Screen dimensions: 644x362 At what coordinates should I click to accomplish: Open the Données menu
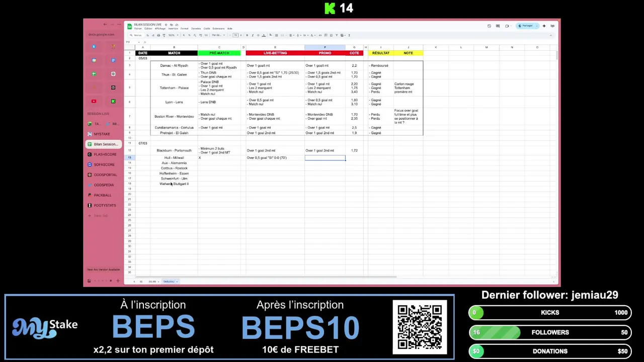[x=196, y=29]
